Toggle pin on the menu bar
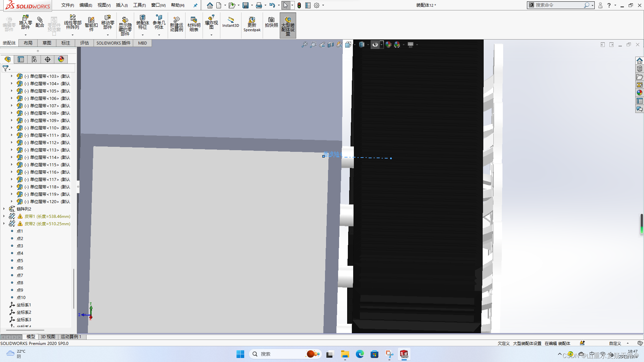The height and width of the screenshot is (362, 644). click(x=196, y=5)
